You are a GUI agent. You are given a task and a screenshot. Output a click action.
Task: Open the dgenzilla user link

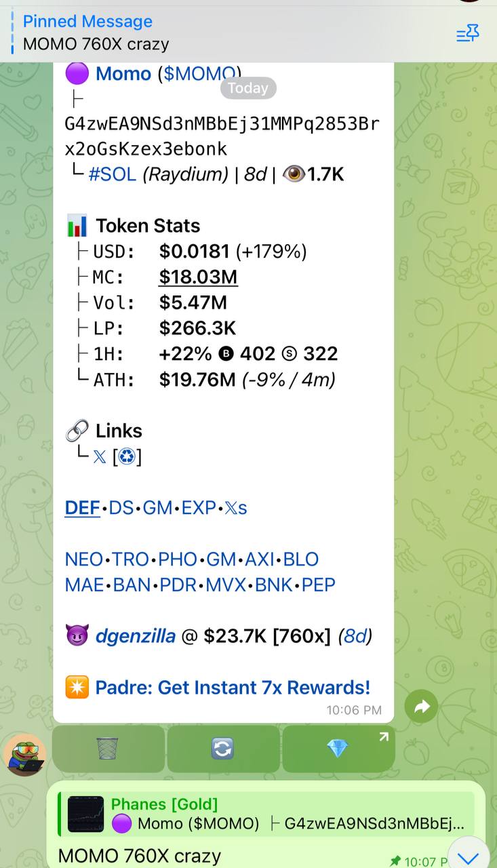[135, 636]
